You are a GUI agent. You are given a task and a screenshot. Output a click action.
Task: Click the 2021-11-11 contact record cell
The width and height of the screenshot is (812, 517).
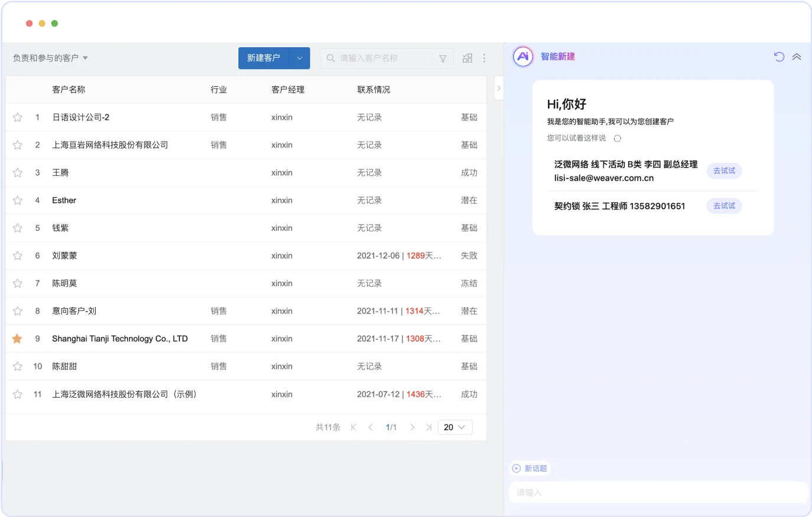(399, 311)
